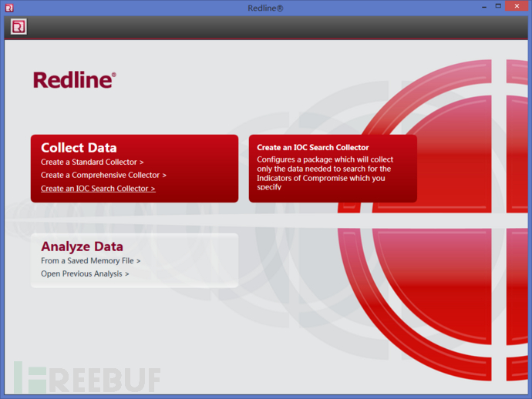Maximize the Redline window

pyautogui.click(x=498, y=6)
